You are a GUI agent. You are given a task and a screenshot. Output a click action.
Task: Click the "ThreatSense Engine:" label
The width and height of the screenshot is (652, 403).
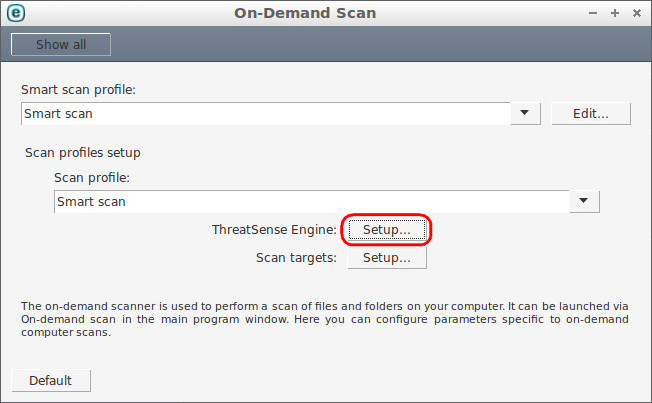274,230
